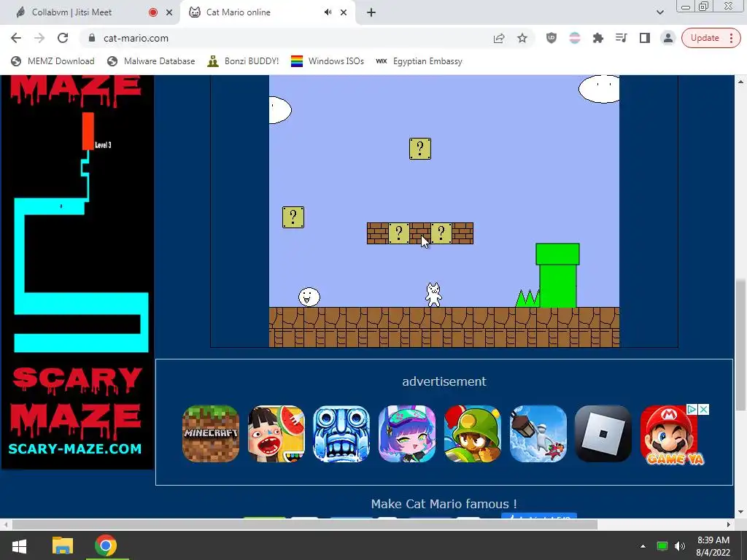
Task: Close the Collabvm Jitsi Meet tab
Action: [169, 12]
